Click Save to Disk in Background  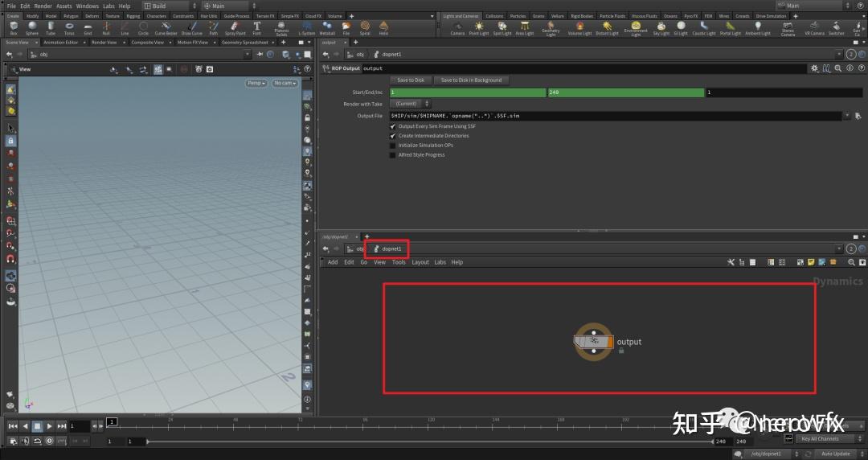click(x=471, y=80)
